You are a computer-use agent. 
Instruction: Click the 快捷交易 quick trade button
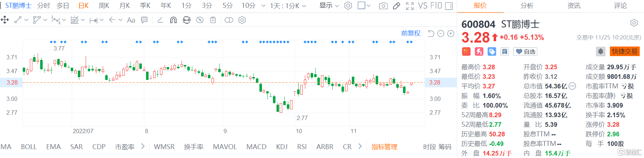625,51
